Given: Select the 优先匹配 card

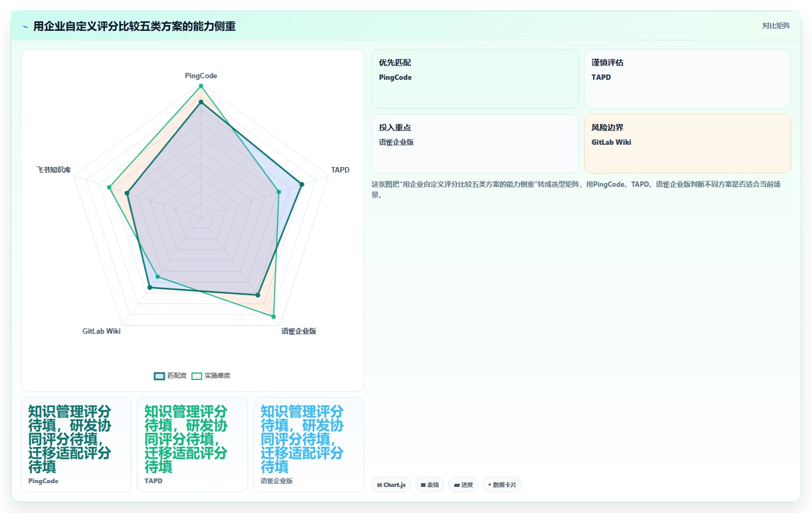Looking at the screenshot, I should pos(475,79).
